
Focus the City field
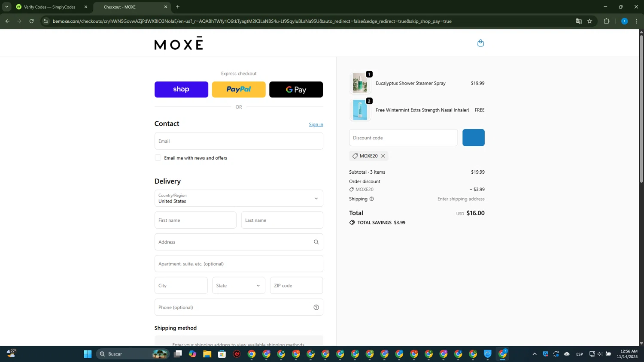tap(181, 285)
